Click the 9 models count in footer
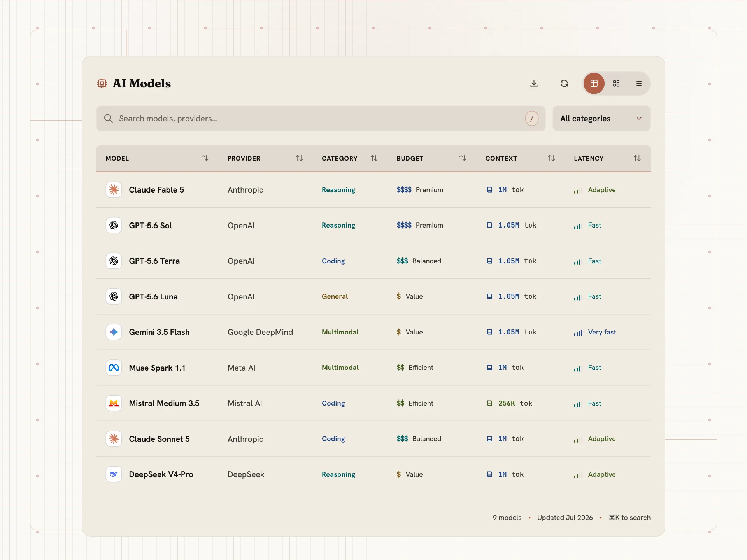The height and width of the screenshot is (560, 747). coord(507,518)
